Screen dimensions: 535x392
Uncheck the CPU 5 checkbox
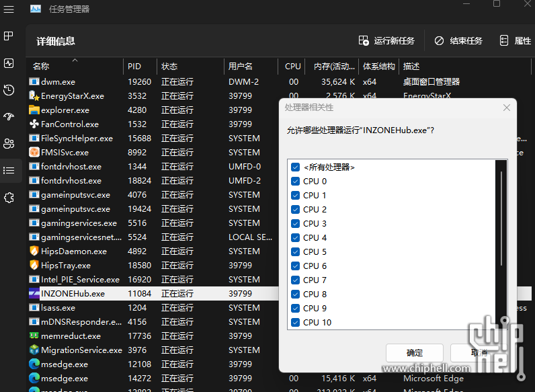(296, 252)
